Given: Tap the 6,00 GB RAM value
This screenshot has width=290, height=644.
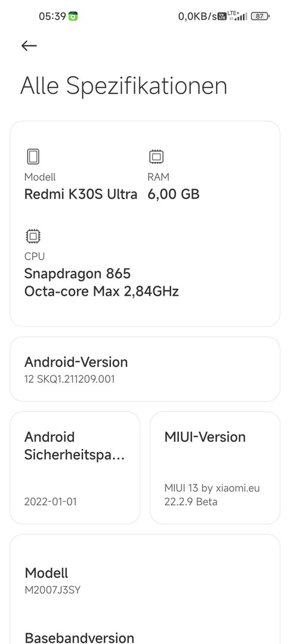Looking at the screenshot, I should (173, 194).
